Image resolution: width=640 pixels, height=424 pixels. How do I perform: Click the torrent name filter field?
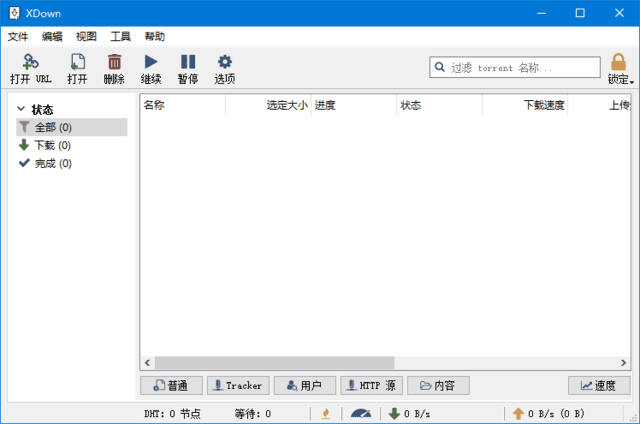514,67
